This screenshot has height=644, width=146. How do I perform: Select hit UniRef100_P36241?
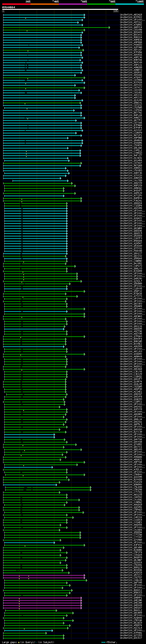[131, 201]
